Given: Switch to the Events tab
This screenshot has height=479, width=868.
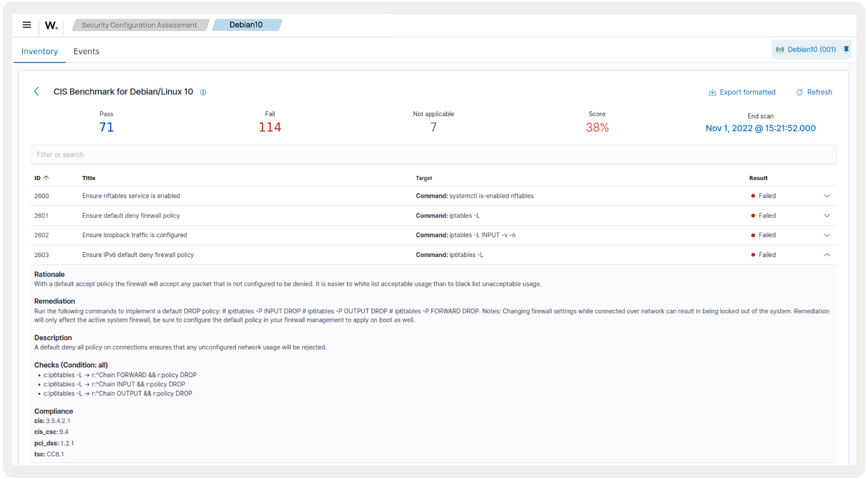Looking at the screenshot, I should tap(86, 51).
